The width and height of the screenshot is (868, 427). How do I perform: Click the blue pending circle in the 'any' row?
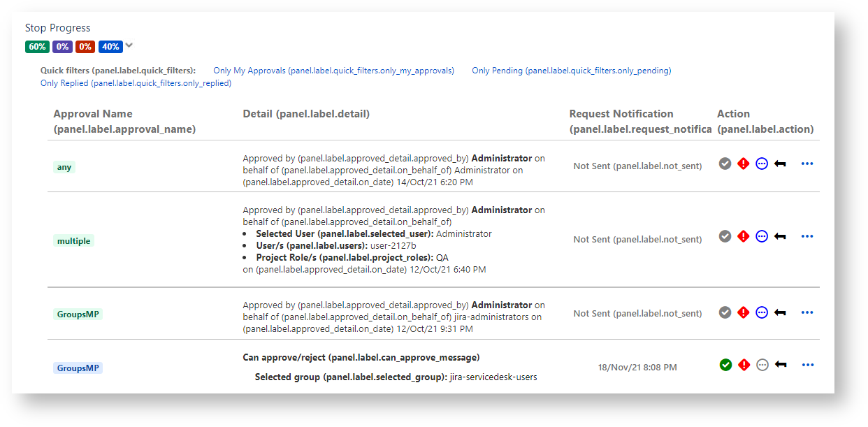tap(762, 164)
